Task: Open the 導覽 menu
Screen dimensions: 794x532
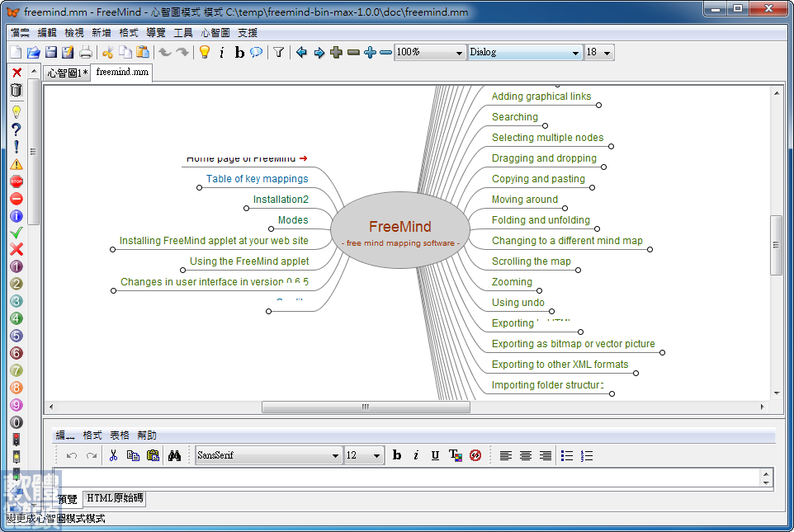Action: (156, 33)
